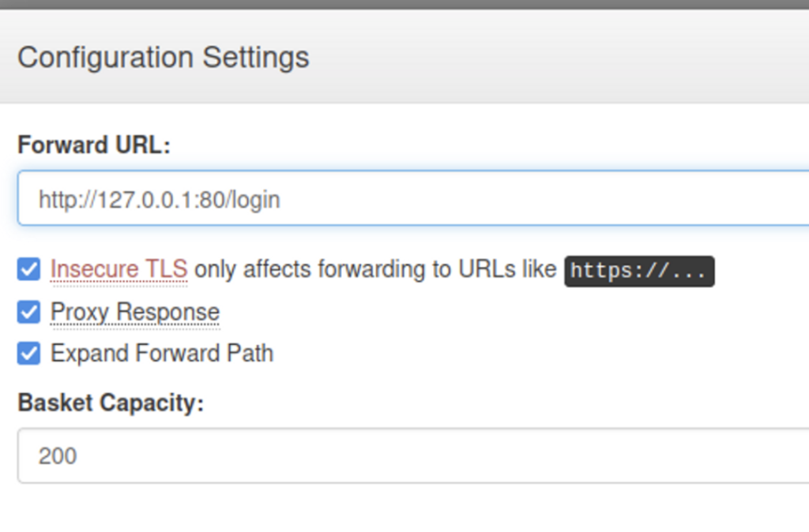Screen dimensions: 809x532
Task: Click the red Insecure TLS label
Action: tap(119, 270)
